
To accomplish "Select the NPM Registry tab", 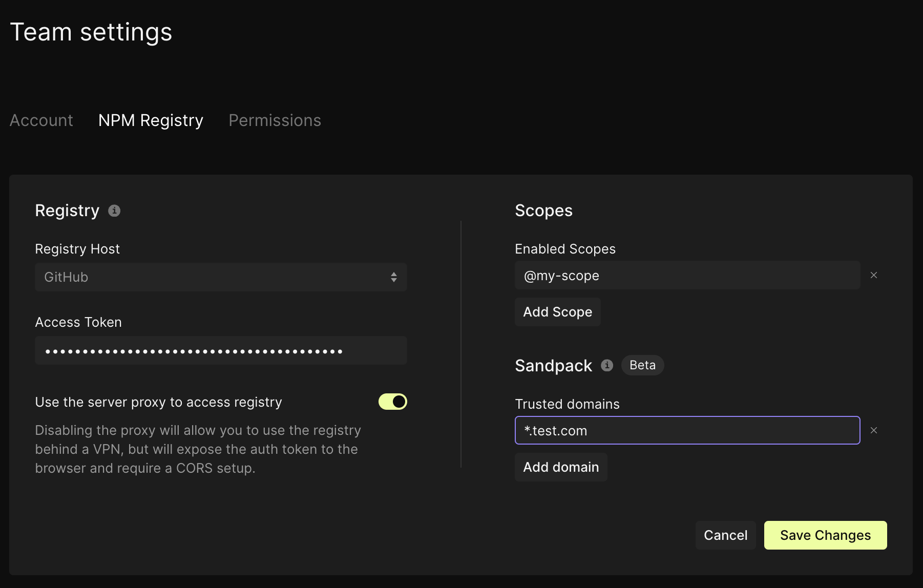I will click(x=151, y=120).
